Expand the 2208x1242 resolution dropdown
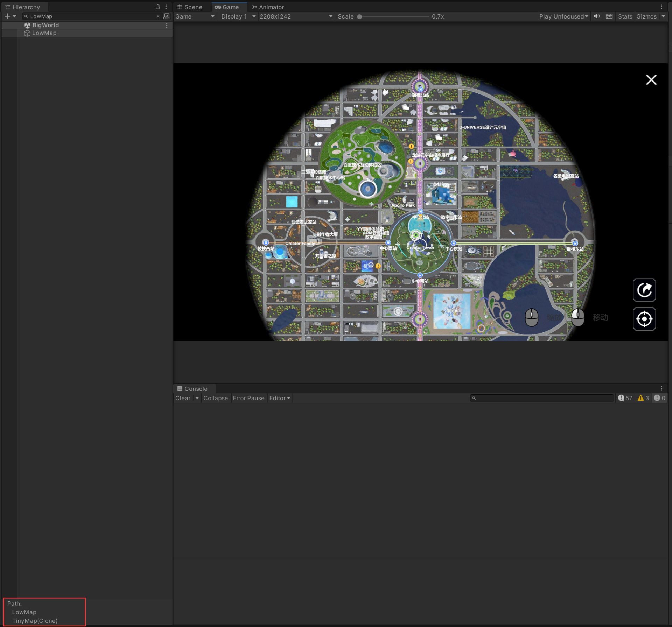Viewport: 672px width, 627px height. coord(296,16)
